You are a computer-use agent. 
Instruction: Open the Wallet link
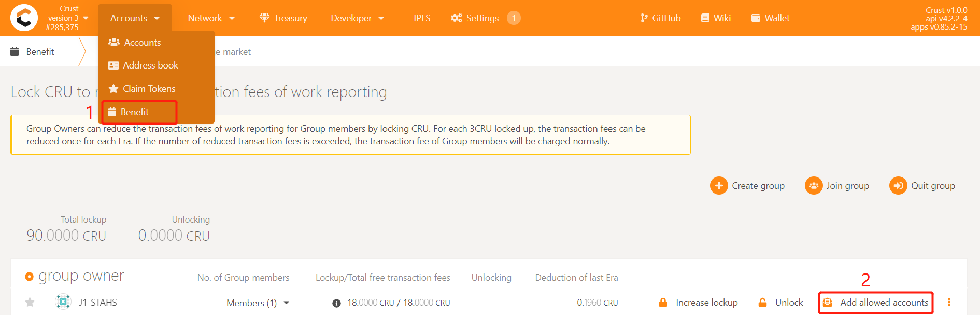(771, 18)
